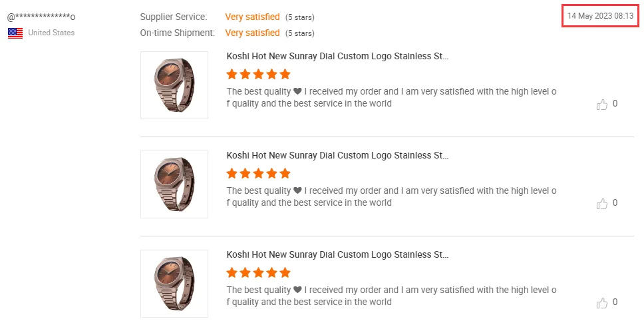The image size is (644, 331).
Task: Click 'United States' country label
Action: pos(51,33)
